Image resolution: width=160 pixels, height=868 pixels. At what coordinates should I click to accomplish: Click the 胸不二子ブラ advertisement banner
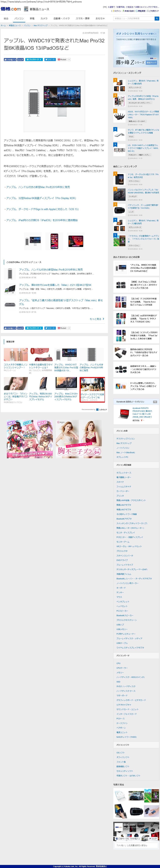[x=79, y=439]
